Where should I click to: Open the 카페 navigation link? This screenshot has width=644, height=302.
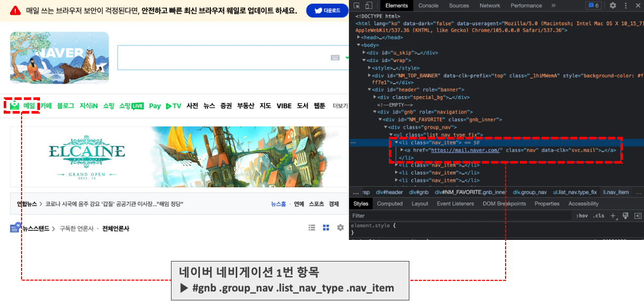[x=46, y=106]
